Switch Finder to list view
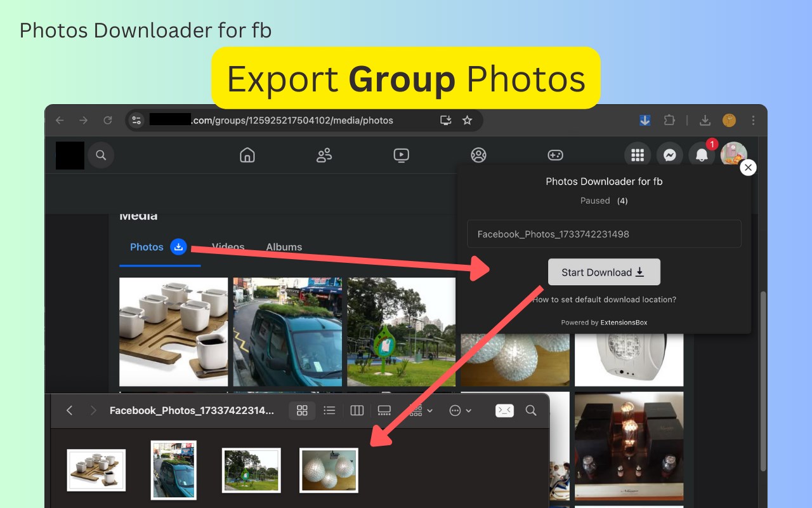This screenshot has height=508, width=812. pyautogui.click(x=329, y=411)
